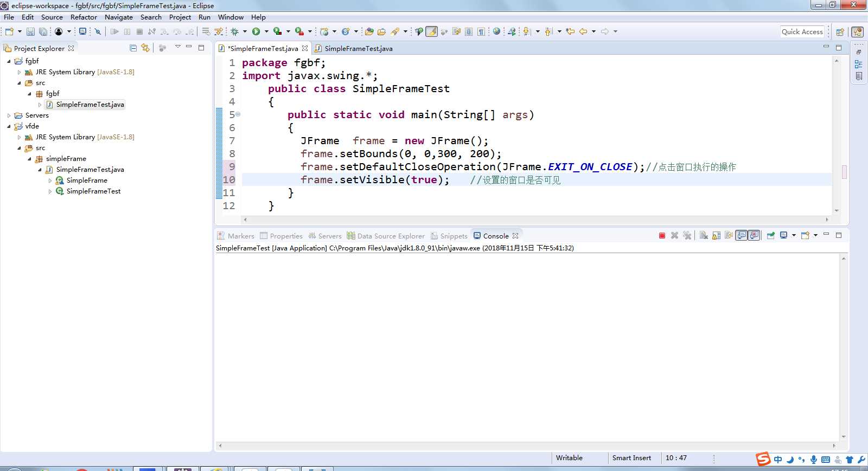
Task: Jump to Next Annotation arrow icon
Action: pyautogui.click(x=526, y=31)
